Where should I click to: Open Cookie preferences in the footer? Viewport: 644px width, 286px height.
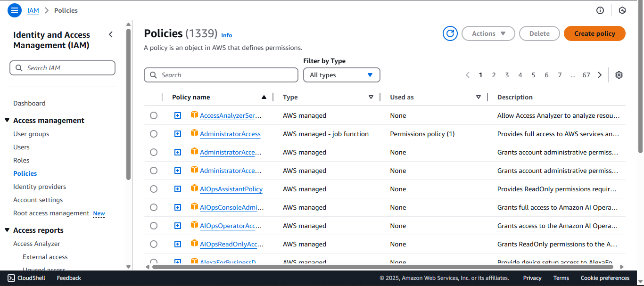coord(605,278)
